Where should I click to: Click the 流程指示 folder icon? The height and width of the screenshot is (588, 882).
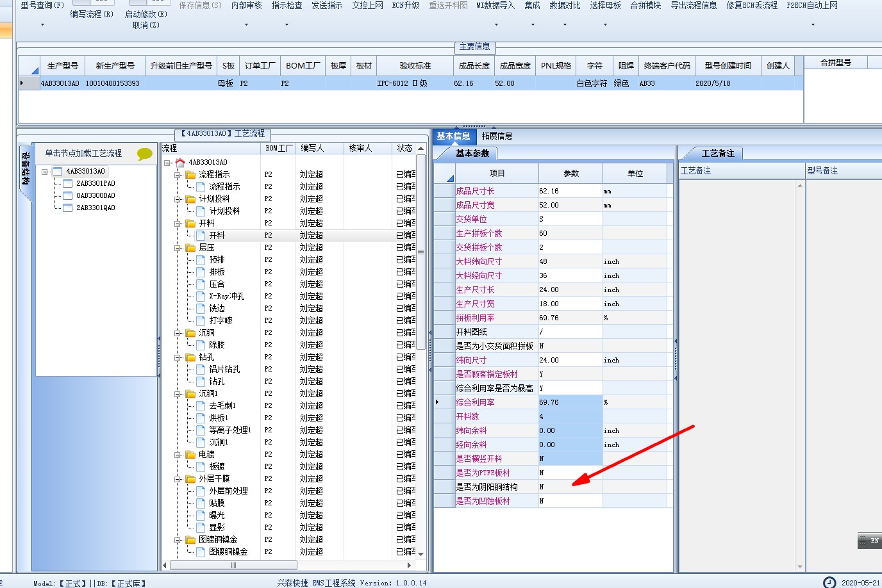pyautogui.click(x=190, y=174)
